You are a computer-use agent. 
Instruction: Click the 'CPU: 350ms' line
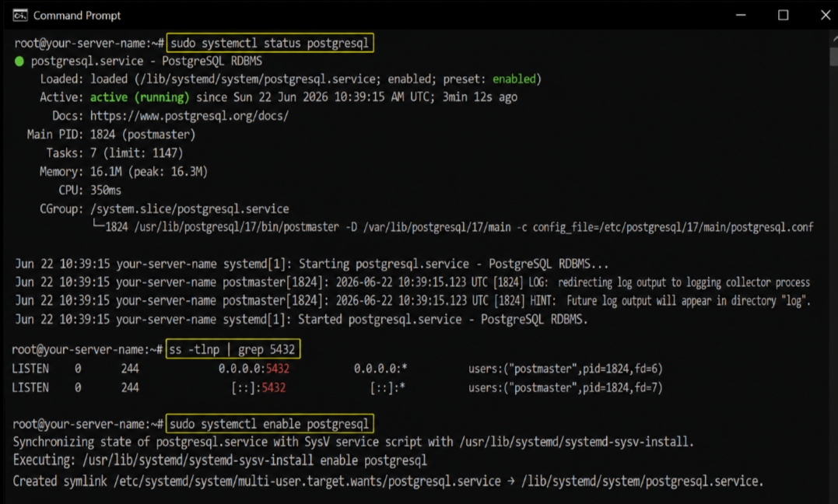tap(89, 191)
